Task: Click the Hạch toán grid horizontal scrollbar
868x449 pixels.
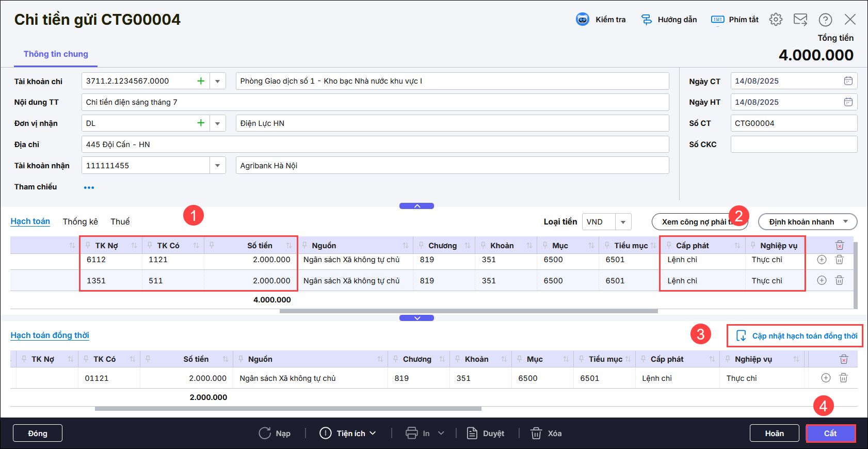Action: click(x=468, y=311)
